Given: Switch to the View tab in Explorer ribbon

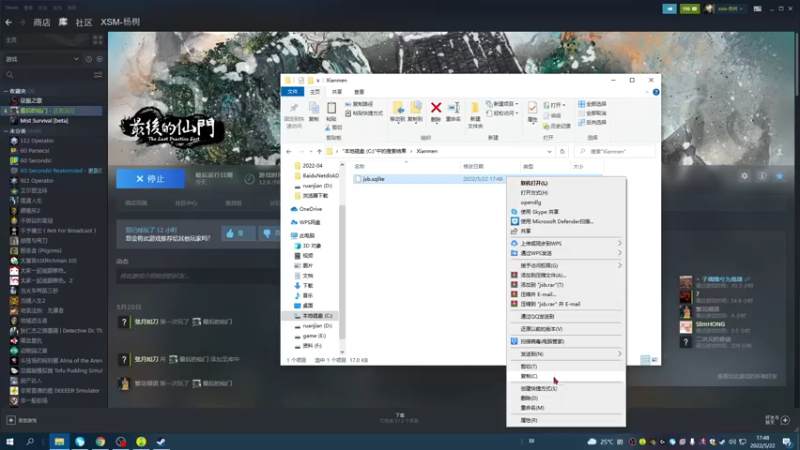Looking at the screenshot, I should (x=359, y=92).
